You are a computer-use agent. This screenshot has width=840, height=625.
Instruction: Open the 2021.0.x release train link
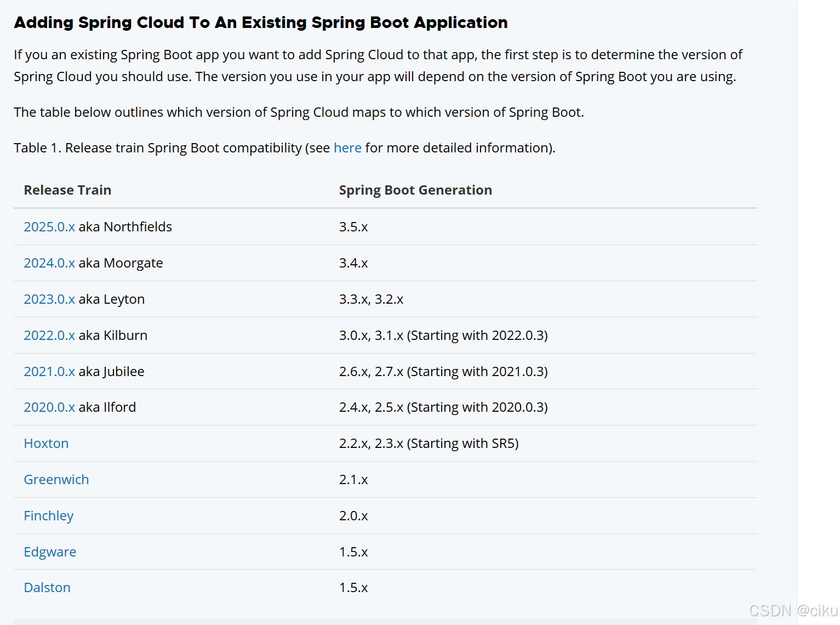pos(49,372)
